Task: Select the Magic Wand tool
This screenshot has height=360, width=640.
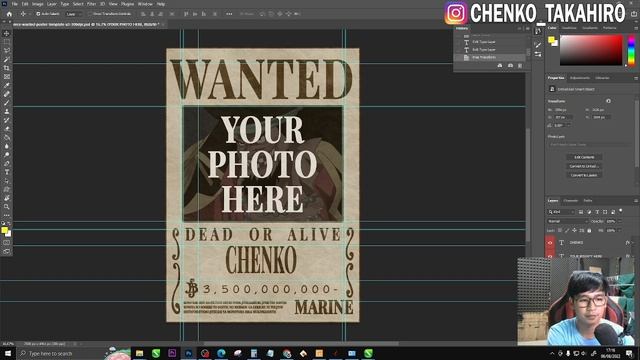Action: tap(7, 60)
